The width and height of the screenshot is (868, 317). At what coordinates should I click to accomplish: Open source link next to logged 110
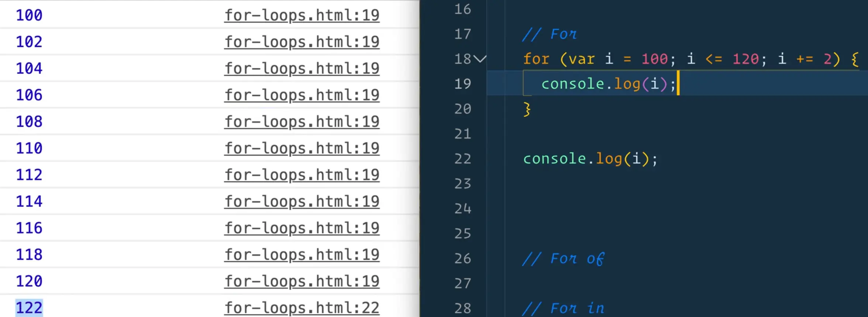302,149
